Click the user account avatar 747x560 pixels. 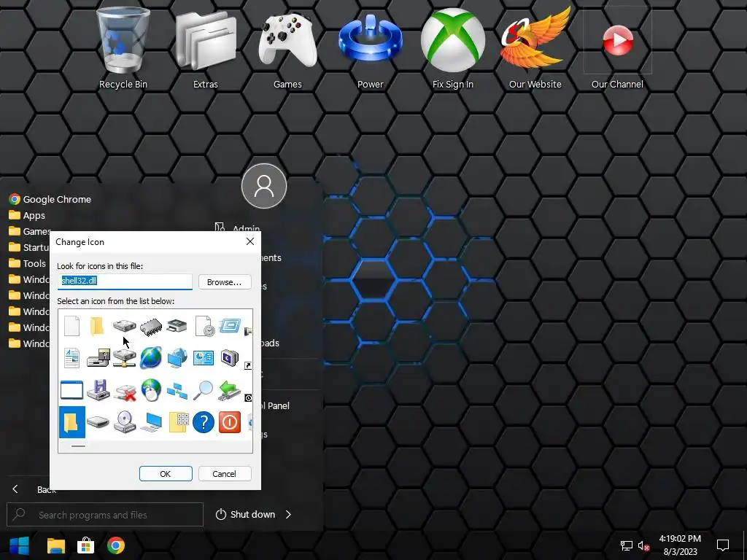tap(264, 186)
